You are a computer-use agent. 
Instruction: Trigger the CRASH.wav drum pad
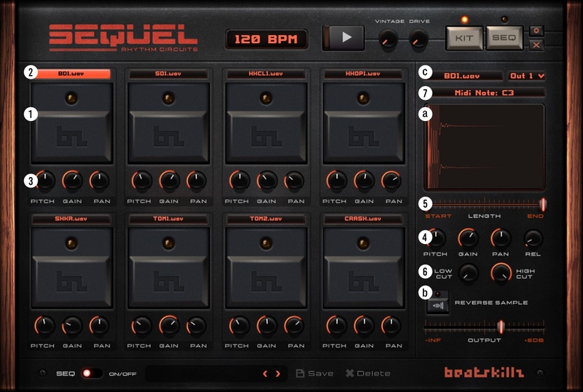(364, 268)
